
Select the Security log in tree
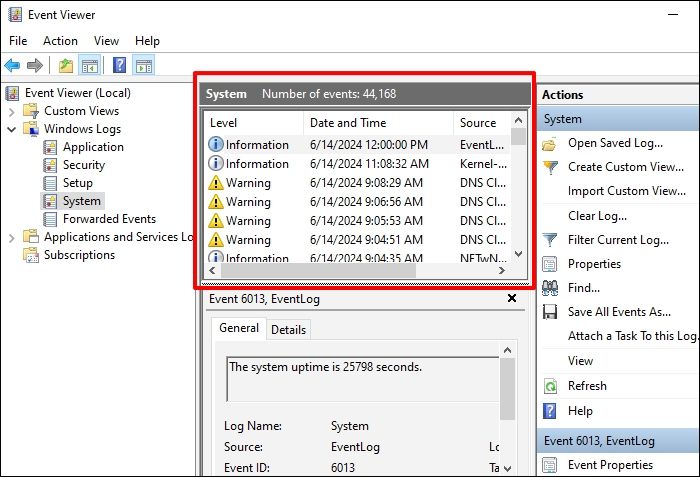pyautogui.click(x=83, y=165)
